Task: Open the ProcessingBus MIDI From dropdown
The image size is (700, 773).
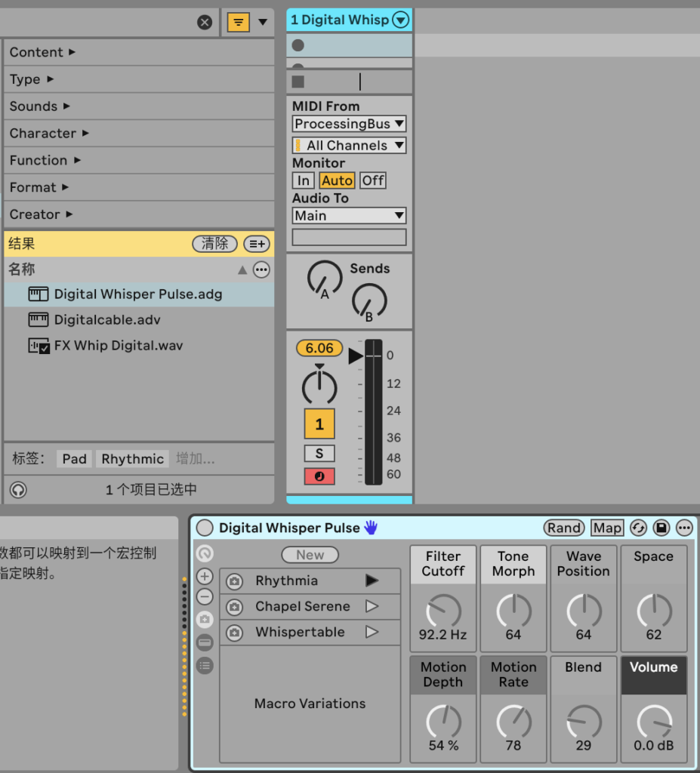Action: click(x=349, y=124)
